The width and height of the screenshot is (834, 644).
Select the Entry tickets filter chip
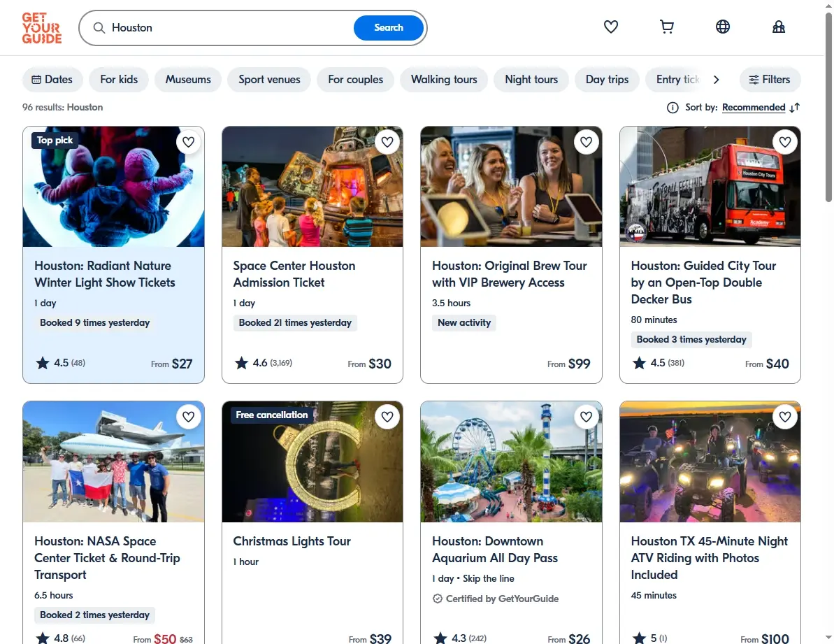[x=675, y=79]
